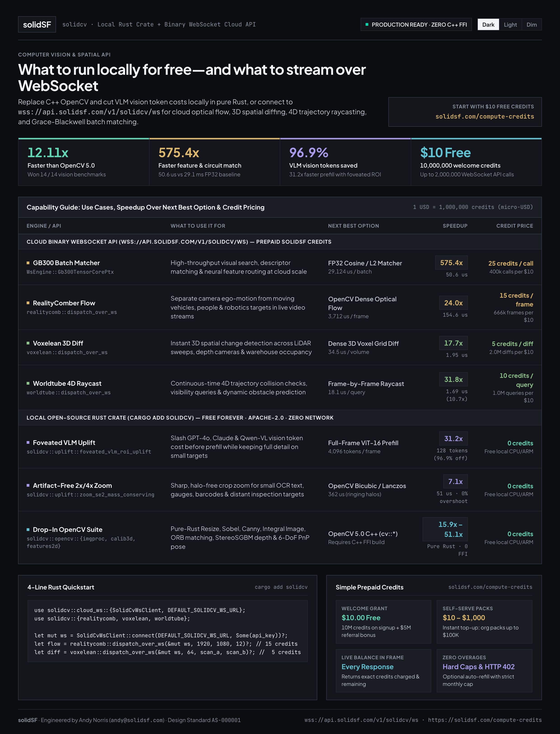Screen dimensions: 560x734
Task: Click the 17.7x speedup badge
Action: (453, 343)
